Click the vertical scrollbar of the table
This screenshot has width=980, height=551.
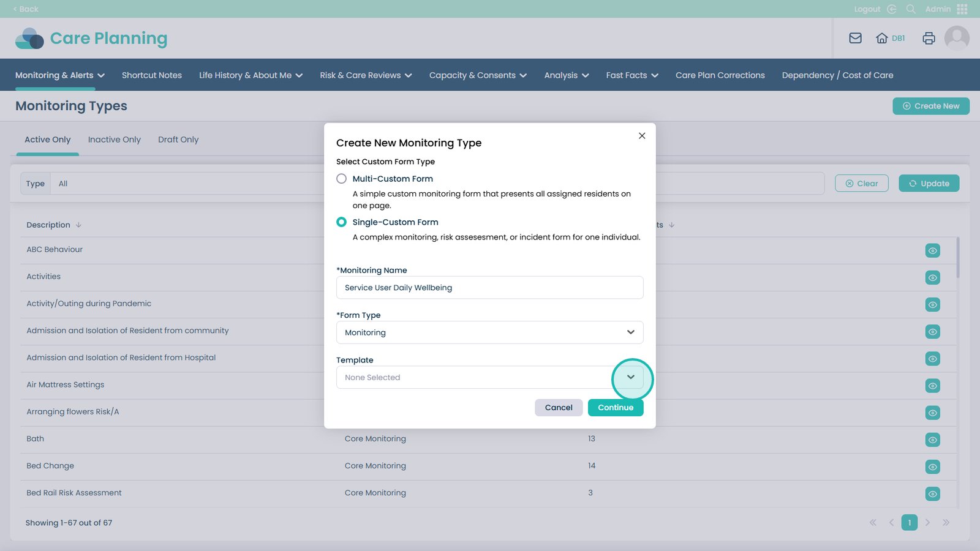[x=958, y=257]
